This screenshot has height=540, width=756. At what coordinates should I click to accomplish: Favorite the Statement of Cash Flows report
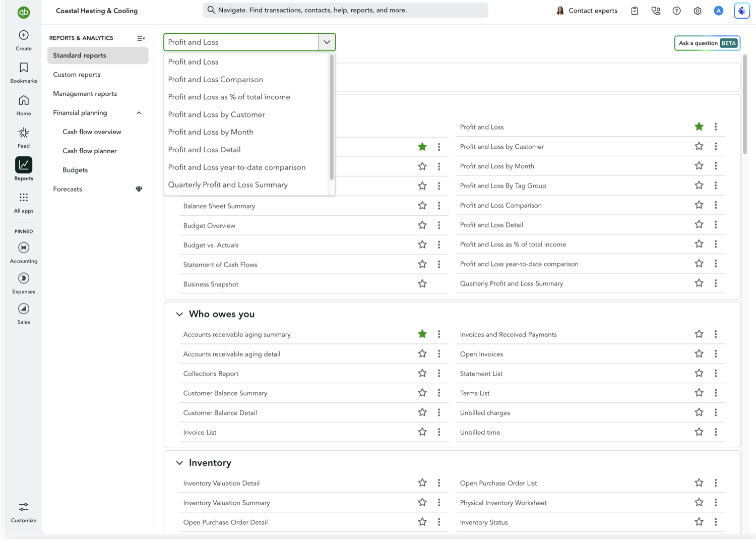click(422, 264)
